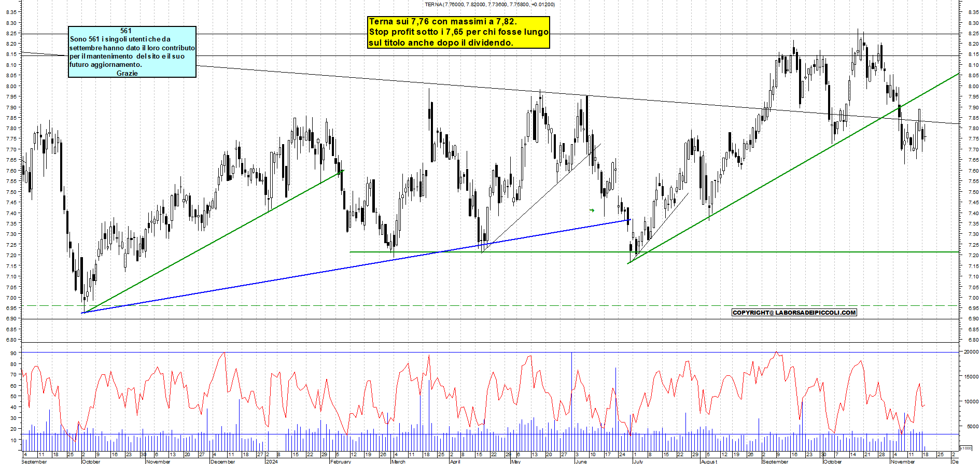Image resolution: width=980 pixels, height=464 pixels.
Task: Click the 'May' month label
Action: click(515, 461)
